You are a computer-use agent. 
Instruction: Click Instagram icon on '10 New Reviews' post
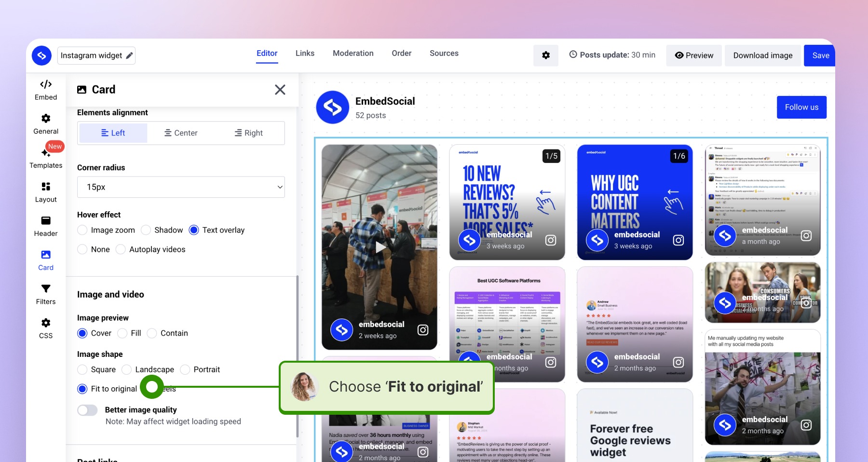point(551,240)
